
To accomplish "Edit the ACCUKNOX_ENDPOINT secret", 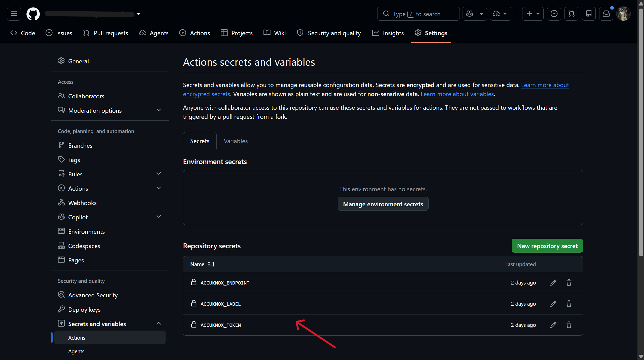I will 553,283.
